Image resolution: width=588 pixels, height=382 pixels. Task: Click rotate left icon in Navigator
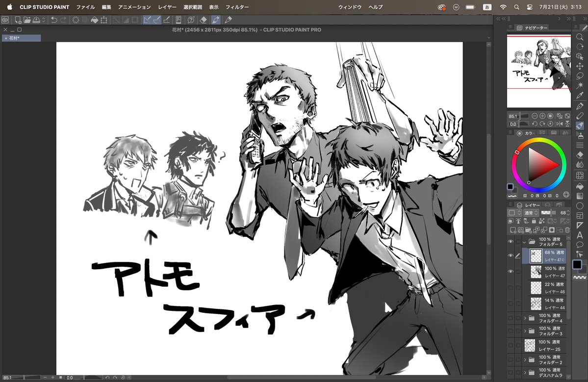coord(535,124)
